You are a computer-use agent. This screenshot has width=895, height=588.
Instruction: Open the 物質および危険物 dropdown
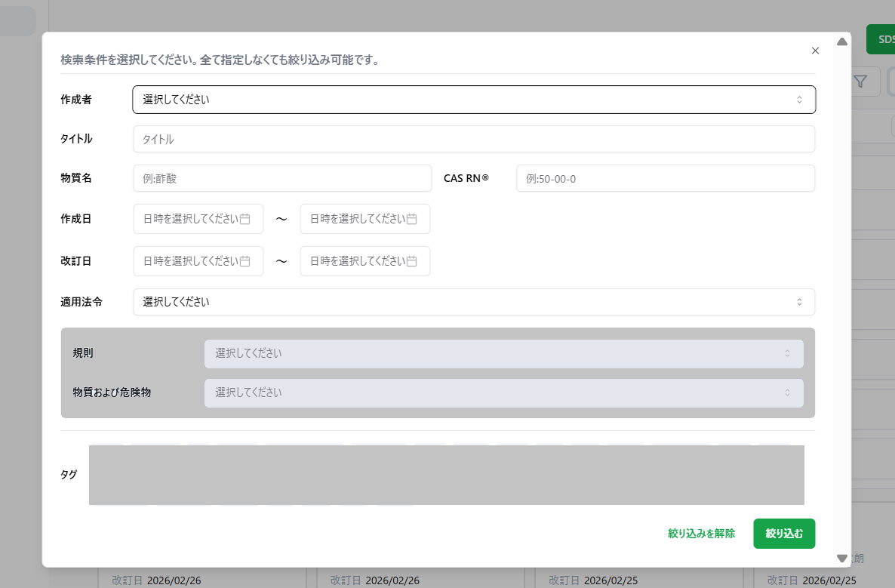pos(503,393)
